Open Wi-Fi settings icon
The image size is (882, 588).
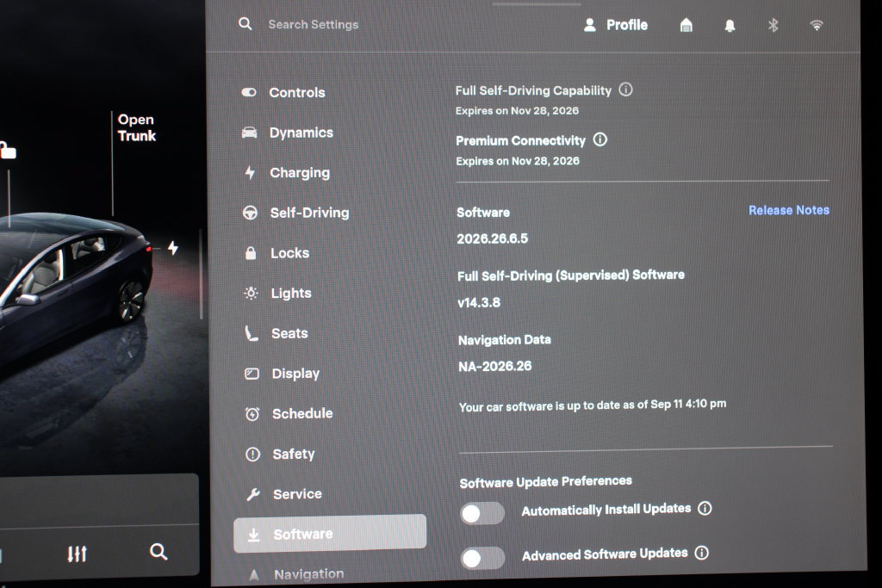(x=817, y=25)
